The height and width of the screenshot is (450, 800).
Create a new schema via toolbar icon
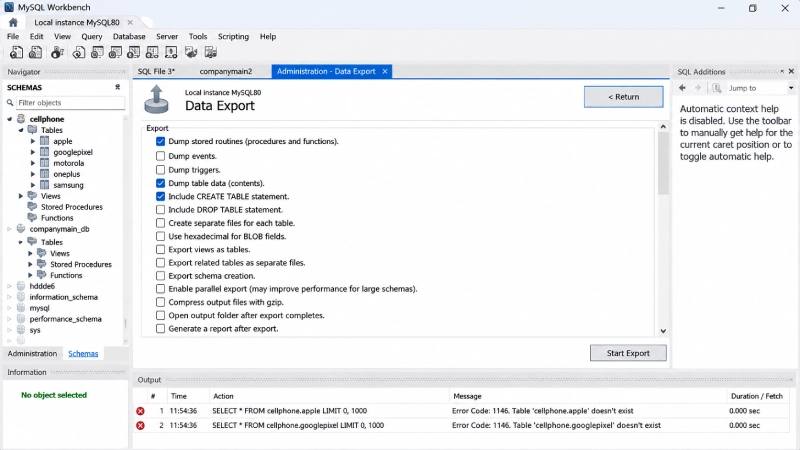[x=79, y=52]
